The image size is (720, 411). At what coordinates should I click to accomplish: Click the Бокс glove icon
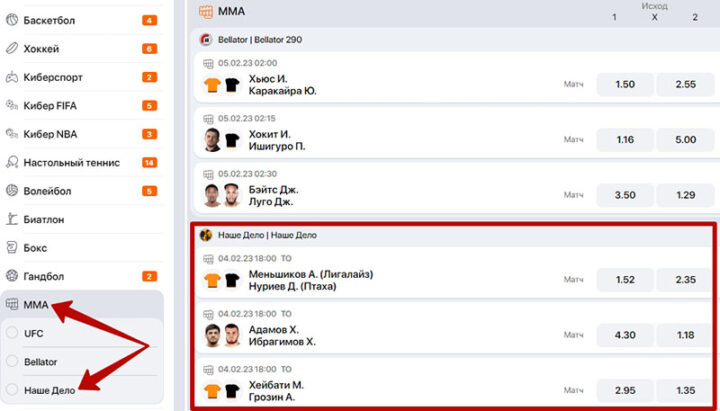(x=12, y=247)
